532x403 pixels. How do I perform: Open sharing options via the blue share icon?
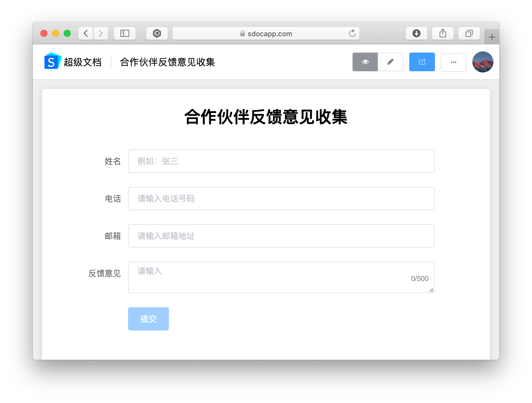click(x=422, y=62)
